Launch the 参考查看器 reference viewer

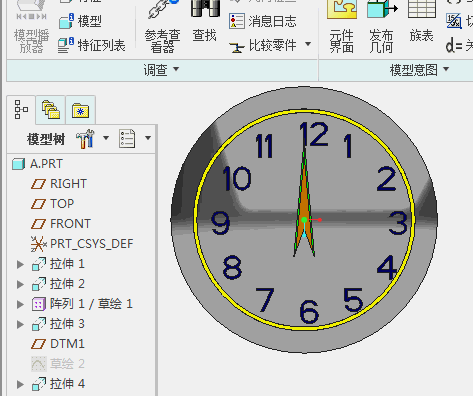pos(162,27)
